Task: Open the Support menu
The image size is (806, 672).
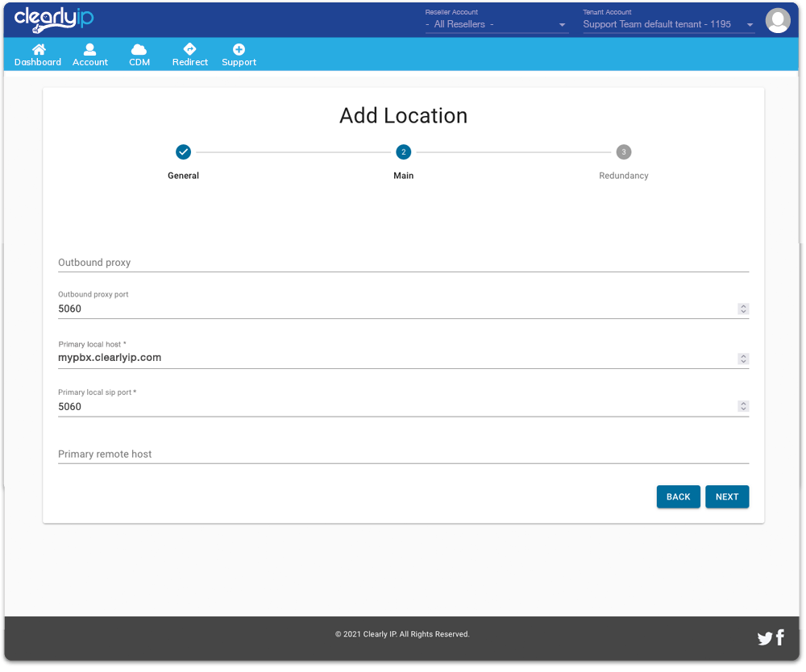Action: point(239,55)
